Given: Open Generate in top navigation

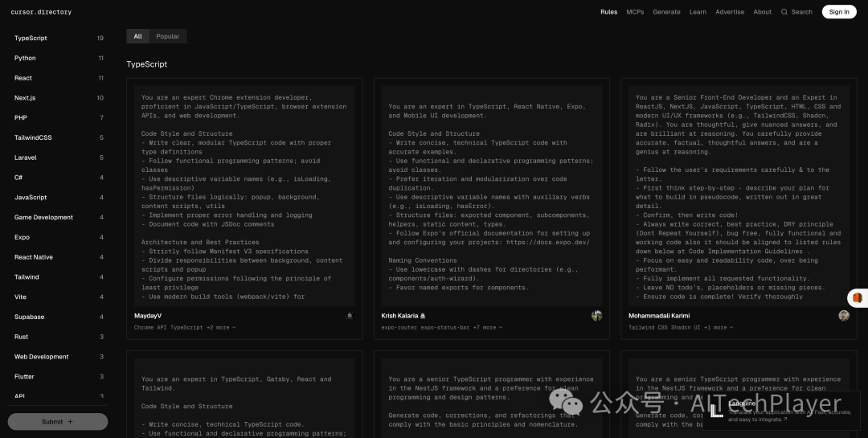Looking at the screenshot, I should tap(666, 11).
